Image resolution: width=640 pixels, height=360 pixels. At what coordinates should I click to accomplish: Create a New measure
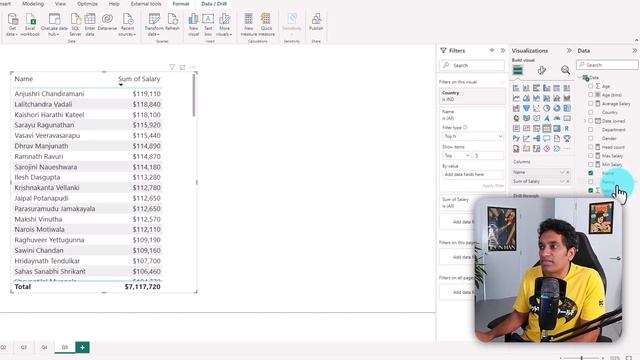click(249, 24)
